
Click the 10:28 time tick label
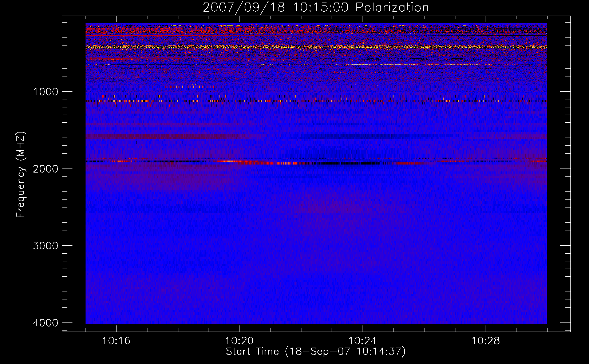click(x=486, y=341)
